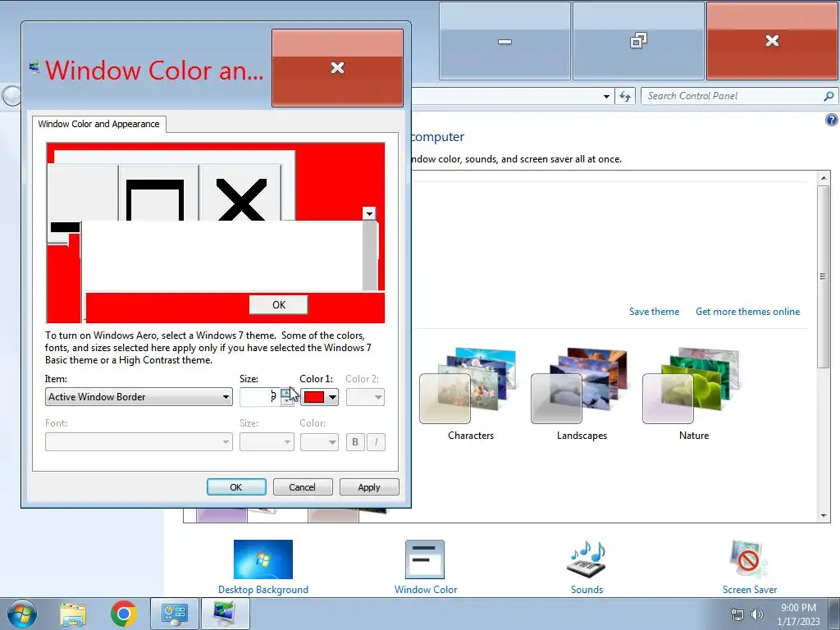Restore down the Personalization window
The height and width of the screenshot is (630, 840).
point(638,41)
